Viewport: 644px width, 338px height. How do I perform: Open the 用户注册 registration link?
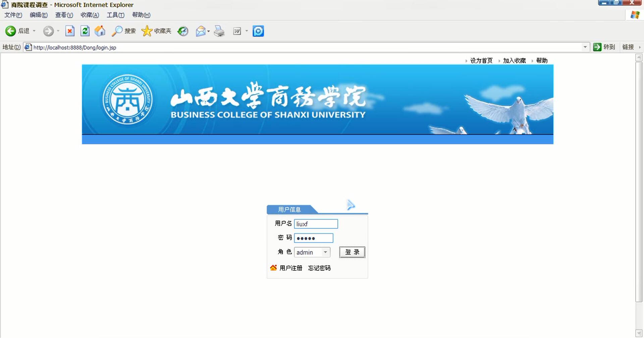291,268
